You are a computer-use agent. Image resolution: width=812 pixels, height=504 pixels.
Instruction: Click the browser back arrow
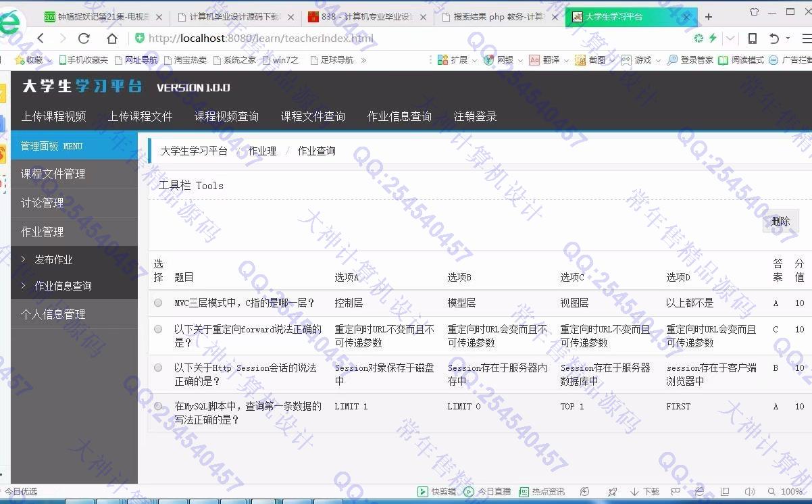point(41,39)
